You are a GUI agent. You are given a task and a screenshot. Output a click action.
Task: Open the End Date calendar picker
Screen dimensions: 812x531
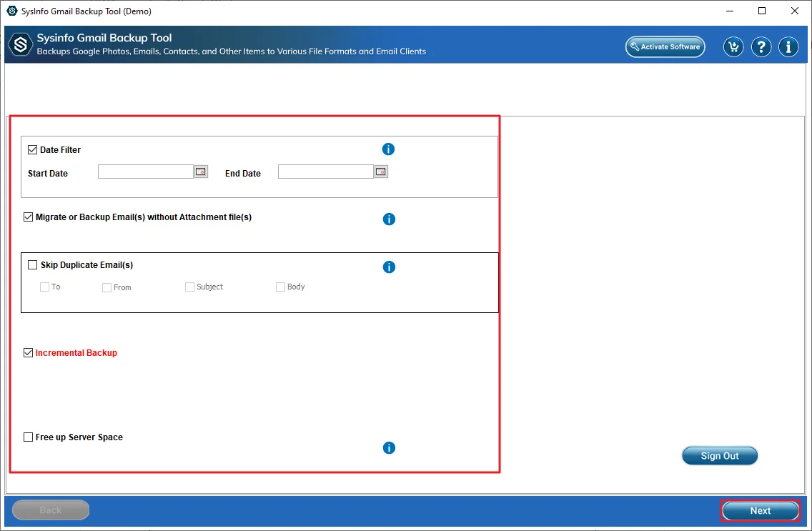(380, 171)
